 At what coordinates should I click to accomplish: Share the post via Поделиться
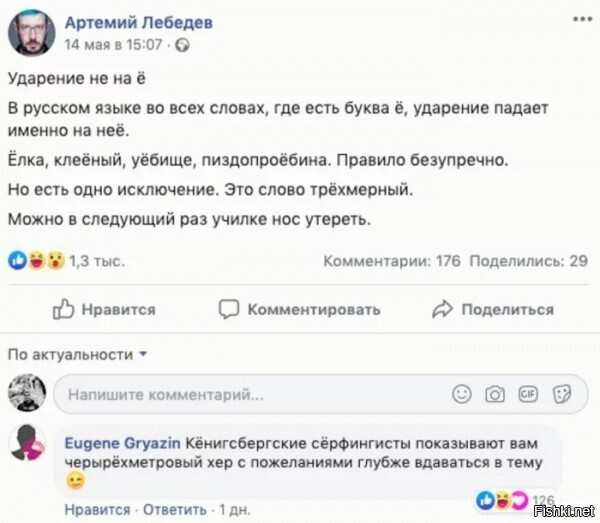(493, 309)
